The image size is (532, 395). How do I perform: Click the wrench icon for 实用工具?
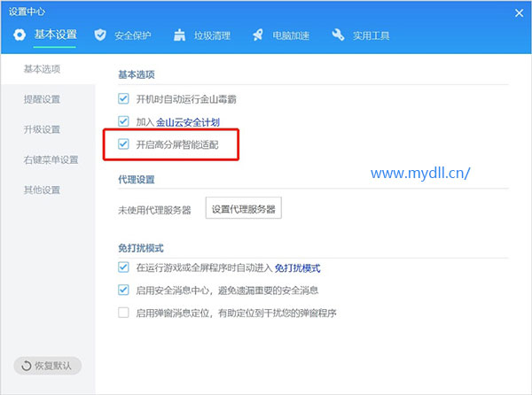click(338, 35)
